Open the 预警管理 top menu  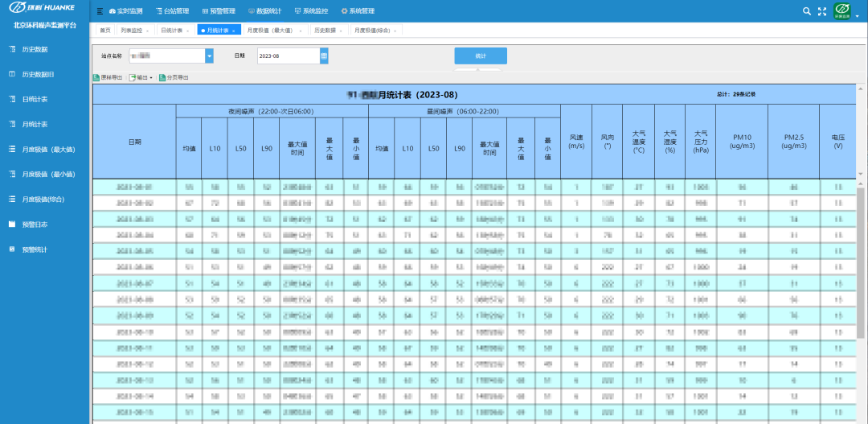219,11
